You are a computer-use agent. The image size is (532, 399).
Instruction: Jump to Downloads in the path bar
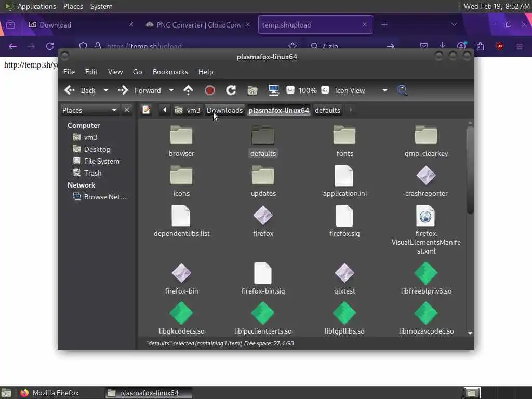224,110
